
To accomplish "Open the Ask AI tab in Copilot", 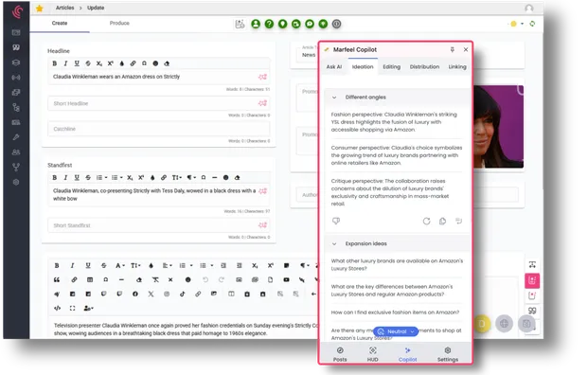I will (x=333, y=66).
